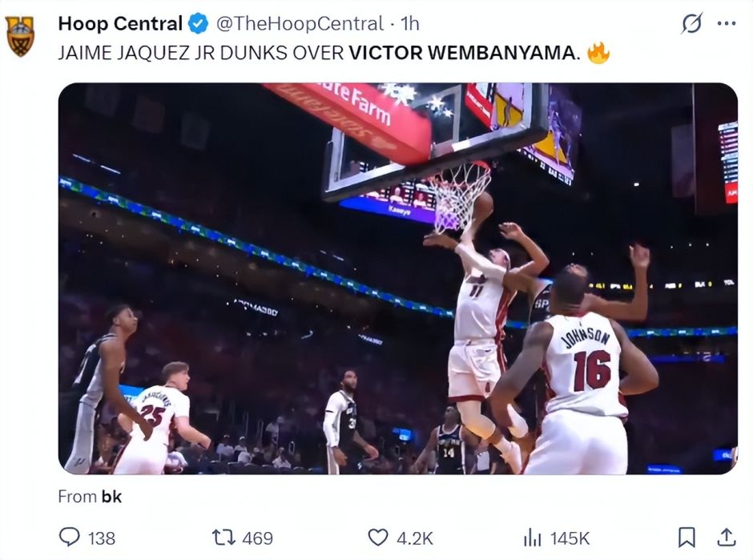Click the Grok slashed-circle icon
The height and width of the screenshot is (560, 753).
pos(691,25)
